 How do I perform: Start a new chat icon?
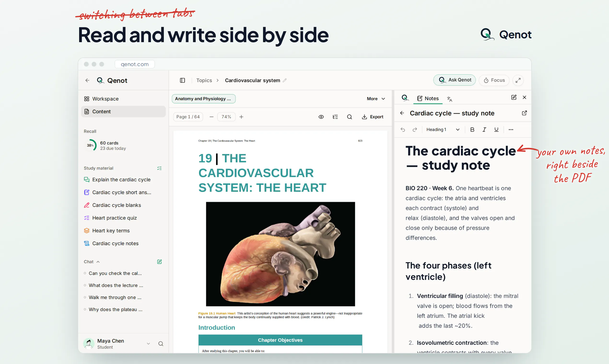click(159, 262)
